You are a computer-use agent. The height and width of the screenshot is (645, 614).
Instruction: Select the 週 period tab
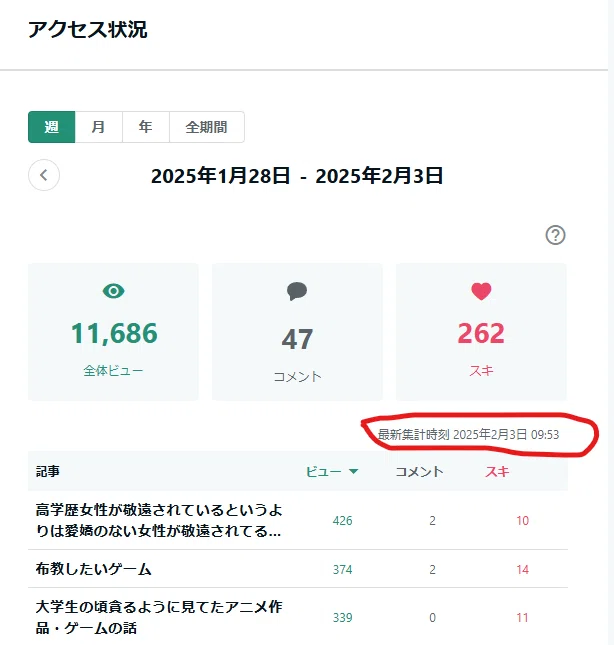click(x=51, y=127)
